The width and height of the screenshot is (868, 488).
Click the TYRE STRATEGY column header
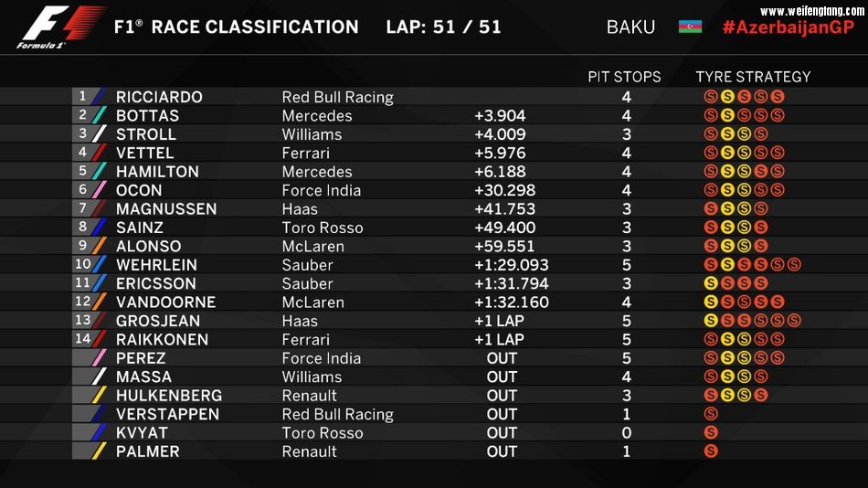click(753, 77)
